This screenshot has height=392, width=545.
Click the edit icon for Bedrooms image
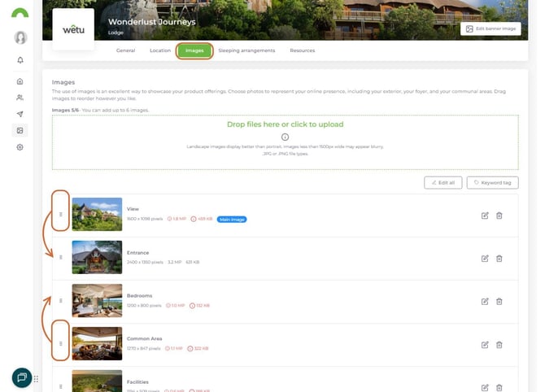pyautogui.click(x=485, y=301)
